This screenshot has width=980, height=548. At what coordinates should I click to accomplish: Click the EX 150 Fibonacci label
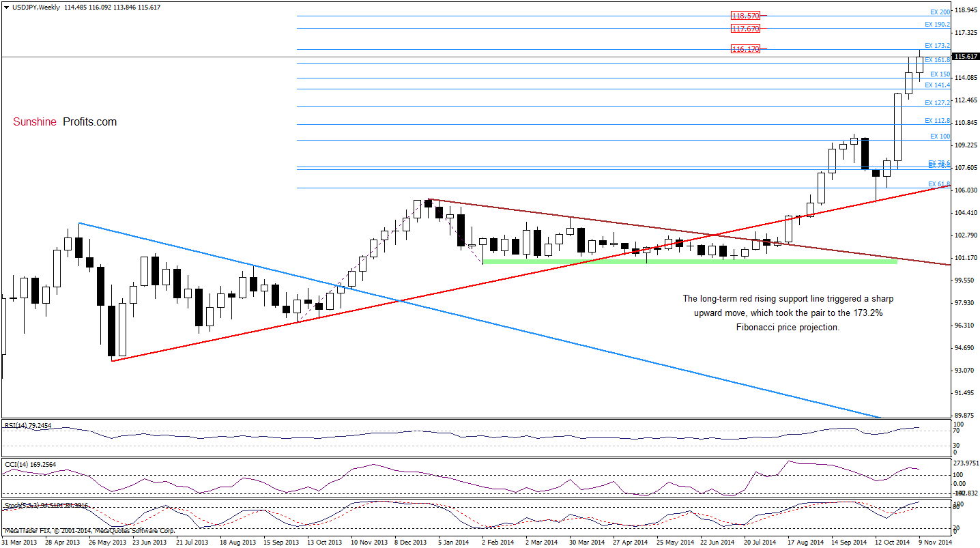tap(940, 74)
